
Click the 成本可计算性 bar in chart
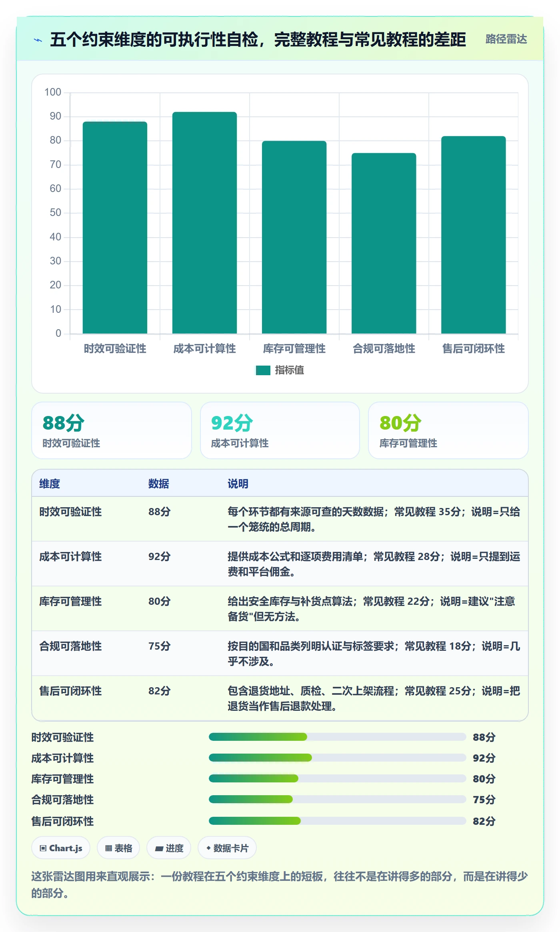click(x=204, y=223)
